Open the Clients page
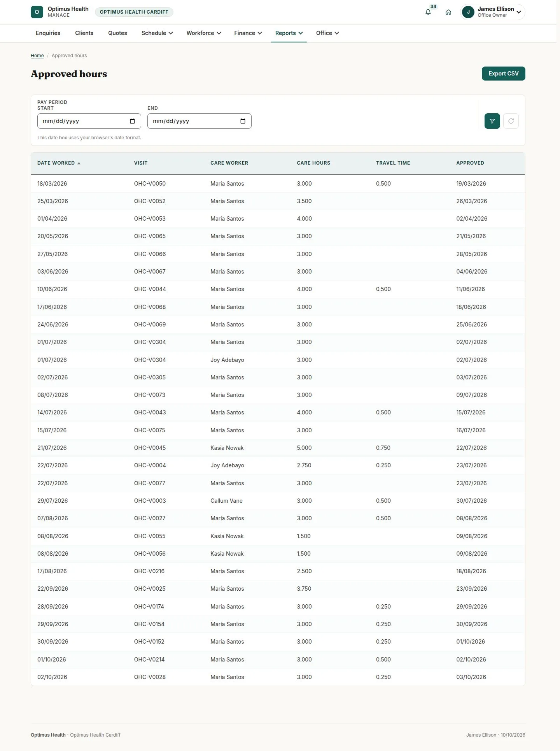This screenshot has width=560, height=751. [84, 33]
